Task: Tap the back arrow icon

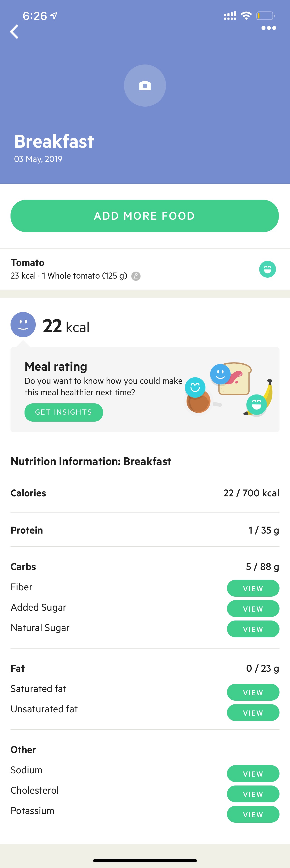Action: click(x=14, y=32)
